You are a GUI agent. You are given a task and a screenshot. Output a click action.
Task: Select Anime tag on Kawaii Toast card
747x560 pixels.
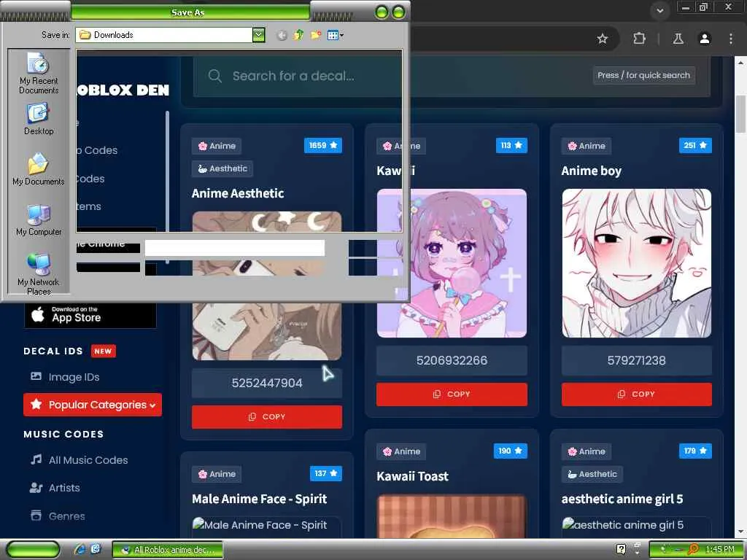(x=401, y=451)
